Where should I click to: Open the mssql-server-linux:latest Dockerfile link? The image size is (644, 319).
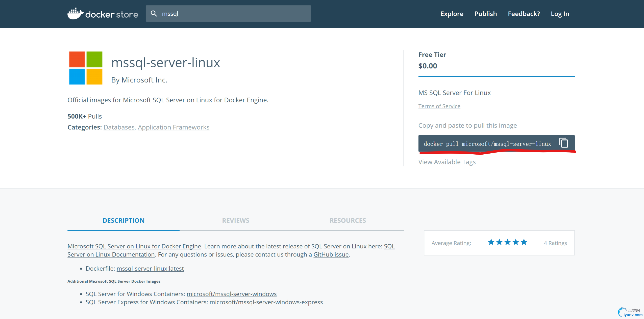[150, 269]
